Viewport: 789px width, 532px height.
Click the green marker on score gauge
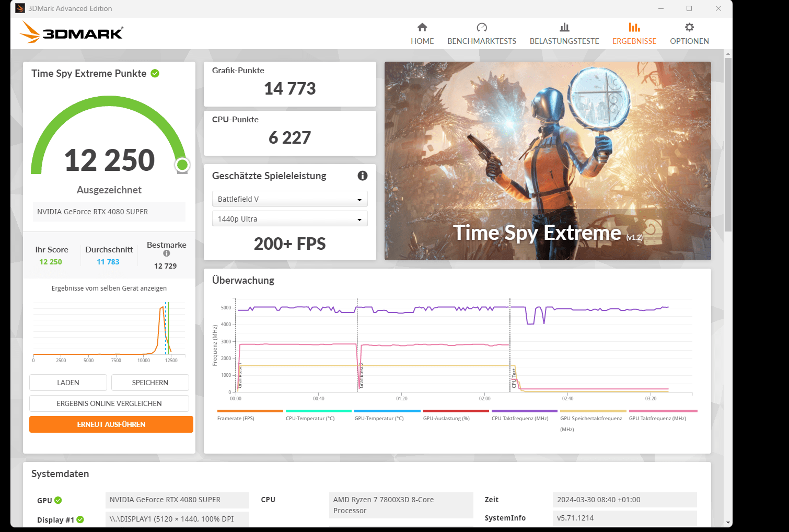[182, 165]
